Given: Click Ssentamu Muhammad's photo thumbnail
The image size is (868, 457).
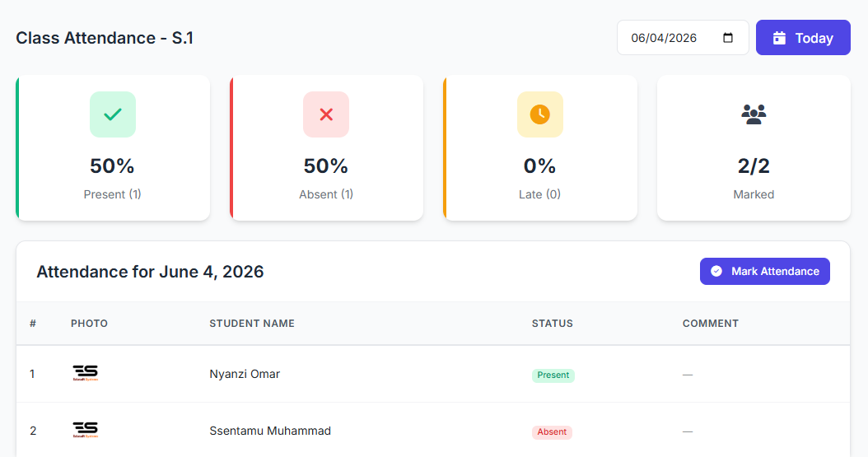Looking at the screenshot, I should (86, 430).
